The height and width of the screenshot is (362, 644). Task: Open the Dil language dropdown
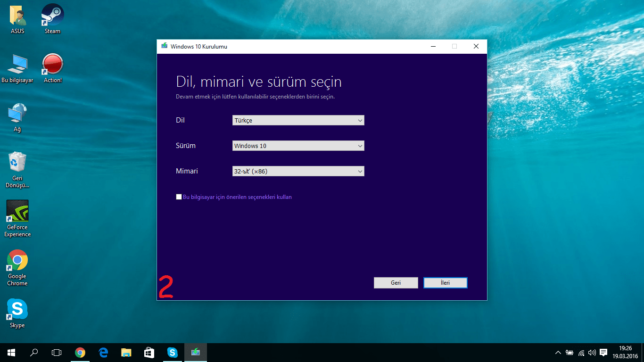[298, 120]
